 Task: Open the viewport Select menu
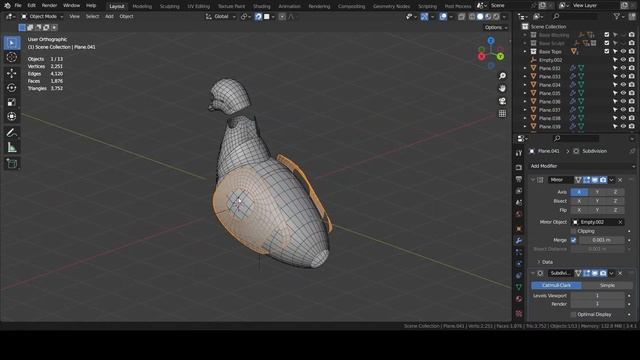coord(92,17)
